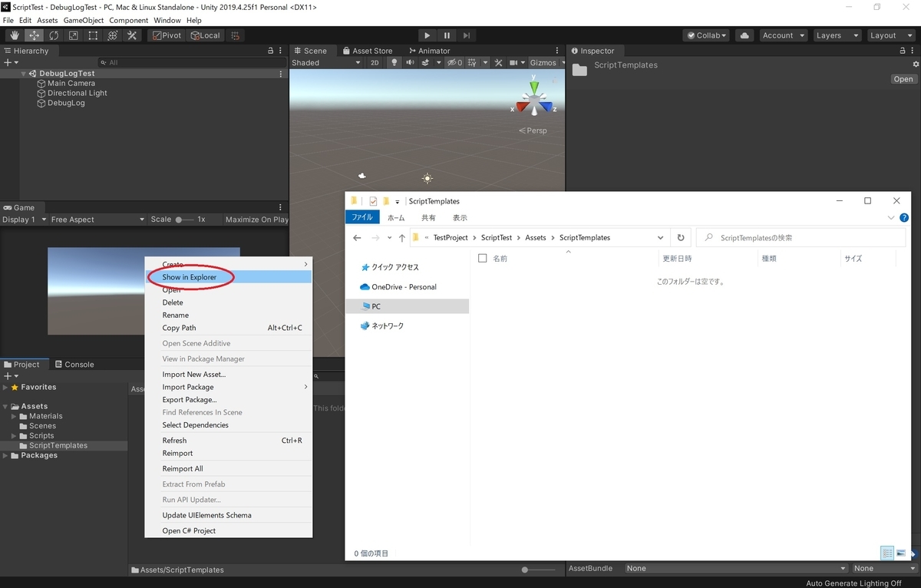Toggle Pivot handle position button
Image resolution: width=921 pixels, height=588 pixels.
tap(167, 35)
